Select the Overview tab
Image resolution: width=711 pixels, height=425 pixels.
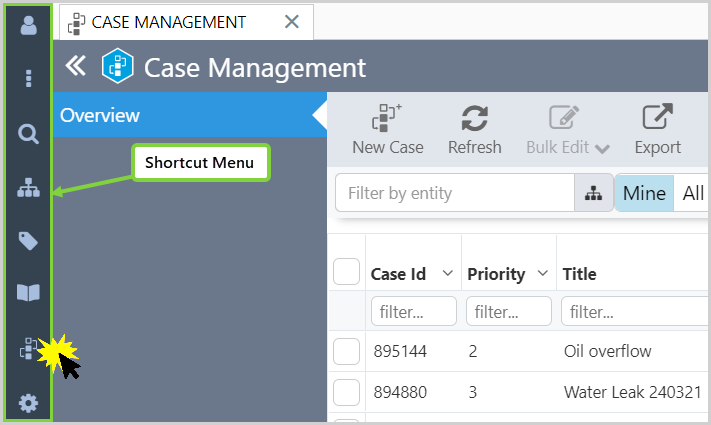click(100, 115)
